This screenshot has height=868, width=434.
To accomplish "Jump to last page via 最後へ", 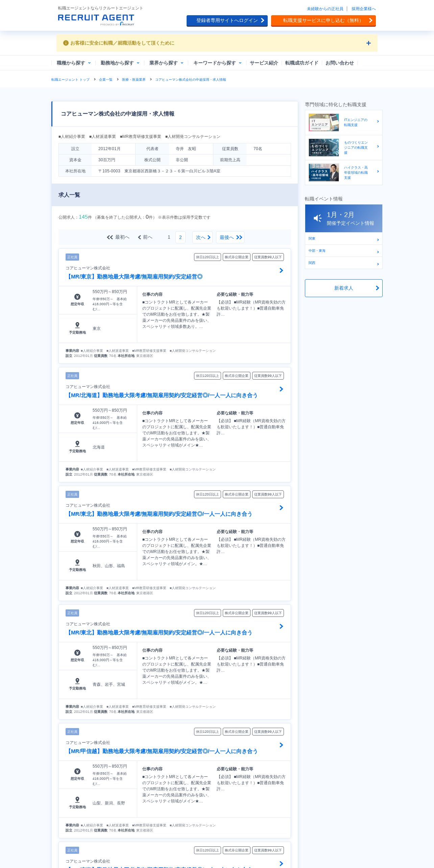I will [x=230, y=237].
